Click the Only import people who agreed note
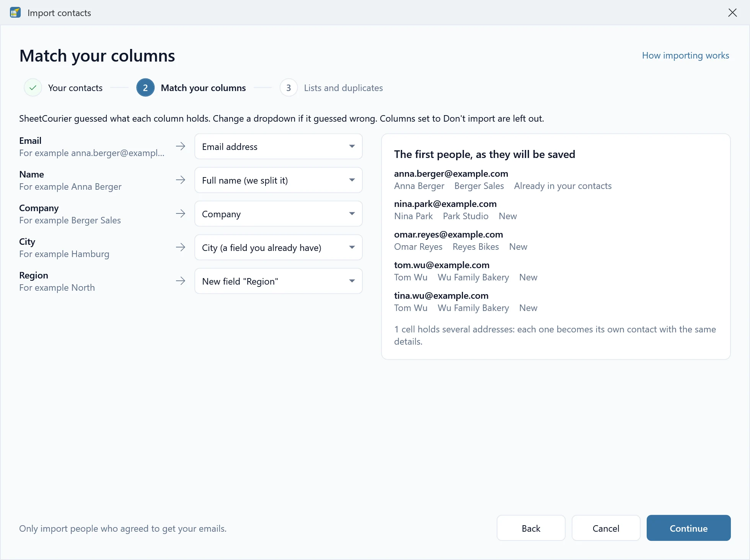The height and width of the screenshot is (560, 750). pos(123,528)
